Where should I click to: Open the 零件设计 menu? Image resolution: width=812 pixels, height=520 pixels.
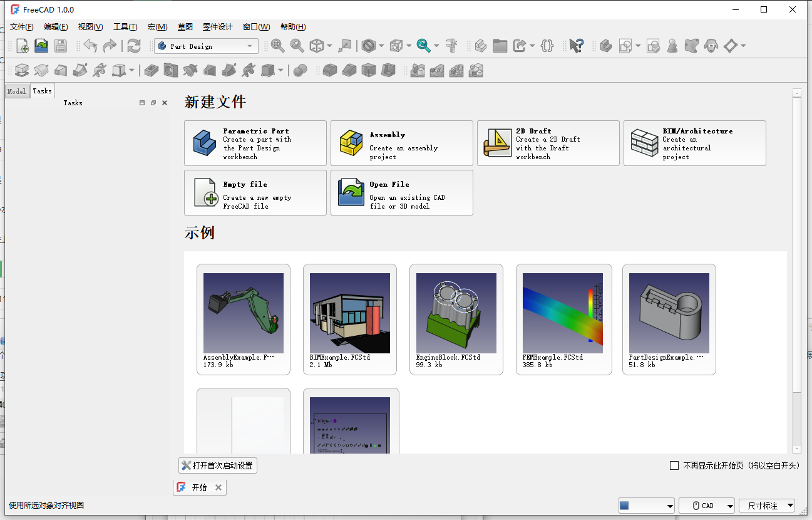pyautogui.click(x=217, y=27)
